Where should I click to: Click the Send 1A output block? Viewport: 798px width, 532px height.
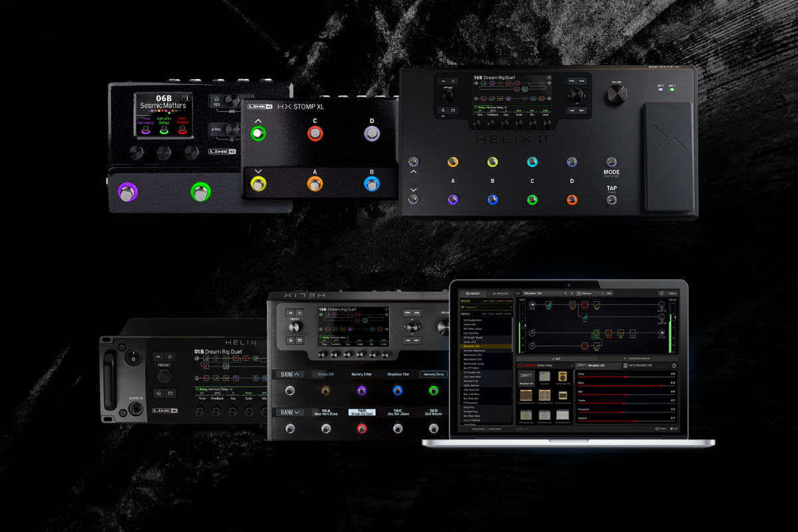(x=661, y=305)
